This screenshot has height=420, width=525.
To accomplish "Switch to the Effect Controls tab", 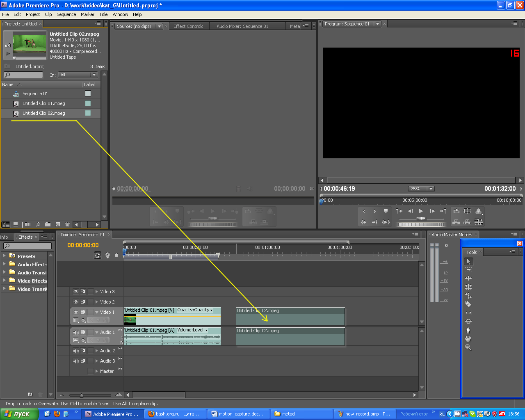I will coord(188,26).
